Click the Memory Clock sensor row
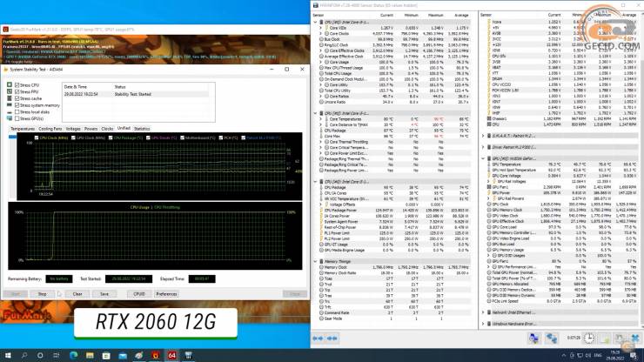 394,267
